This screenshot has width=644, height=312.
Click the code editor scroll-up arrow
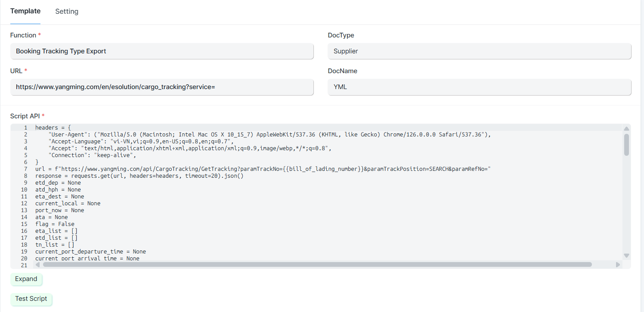point(626,129)
